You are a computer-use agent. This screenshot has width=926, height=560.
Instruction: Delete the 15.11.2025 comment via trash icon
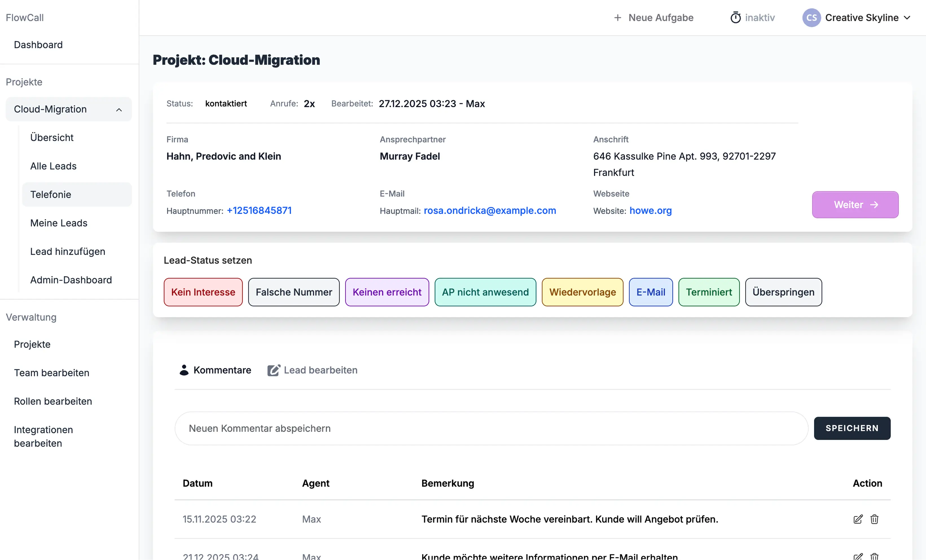tap(875, 519)
